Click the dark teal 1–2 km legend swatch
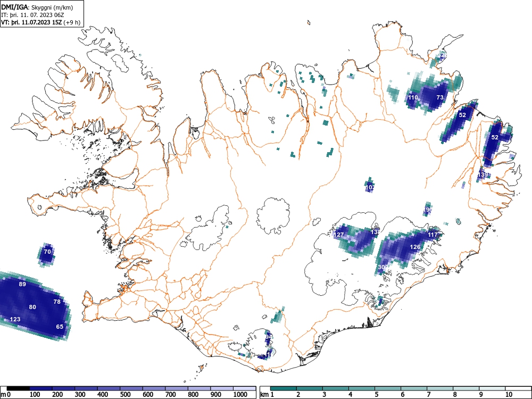Image resolution: width=532 pixels, height=399 pixels. pos(284,388)
